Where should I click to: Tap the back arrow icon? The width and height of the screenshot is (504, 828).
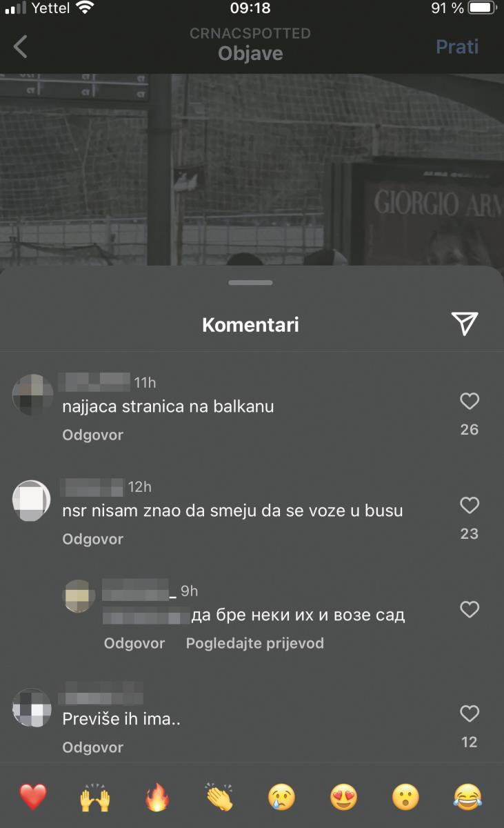(x=21, y=47)
